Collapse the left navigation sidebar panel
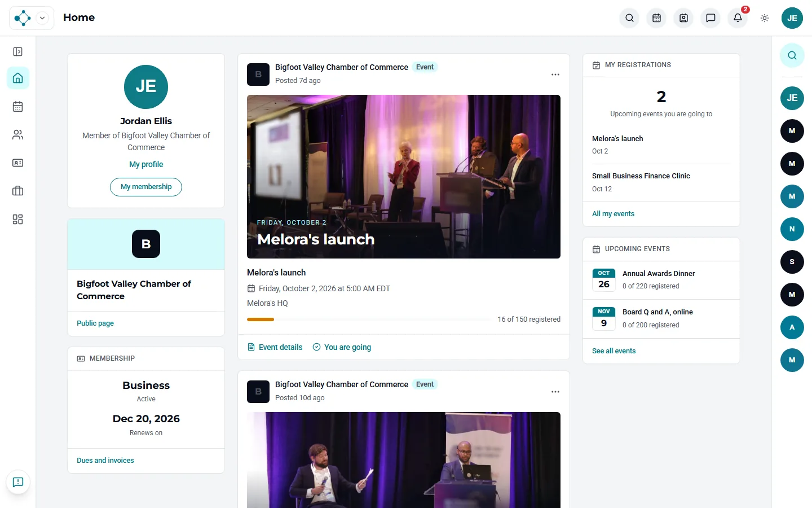Image resolution: width=812 pixels, height=508 pixels. coord(18,52)
